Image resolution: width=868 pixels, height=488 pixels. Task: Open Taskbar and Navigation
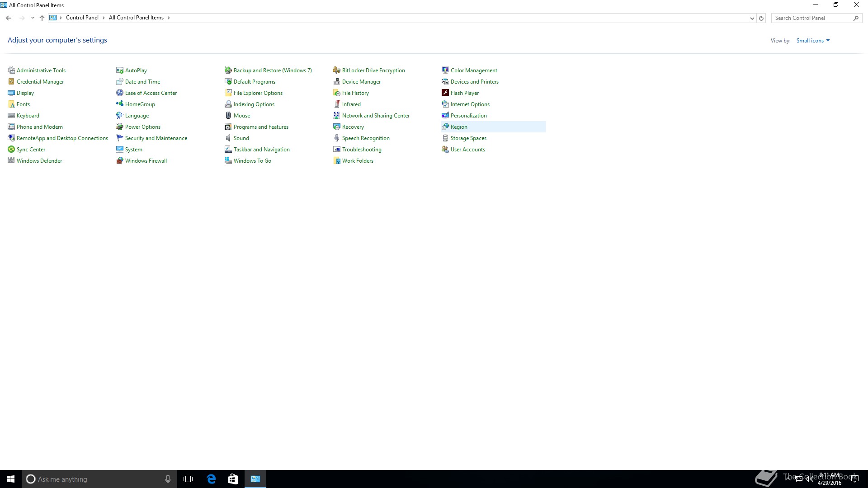pos(262,150)
